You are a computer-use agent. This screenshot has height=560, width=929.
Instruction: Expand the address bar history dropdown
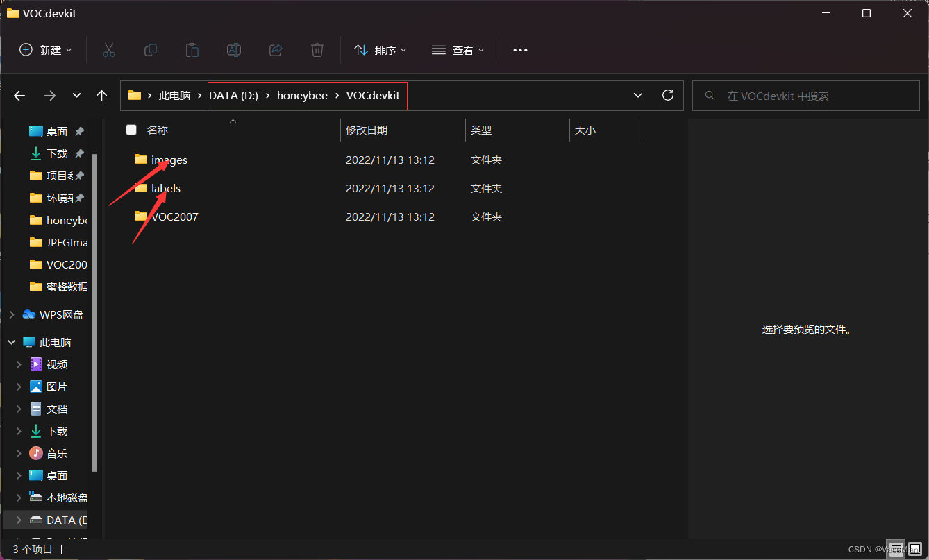point(638,95)
